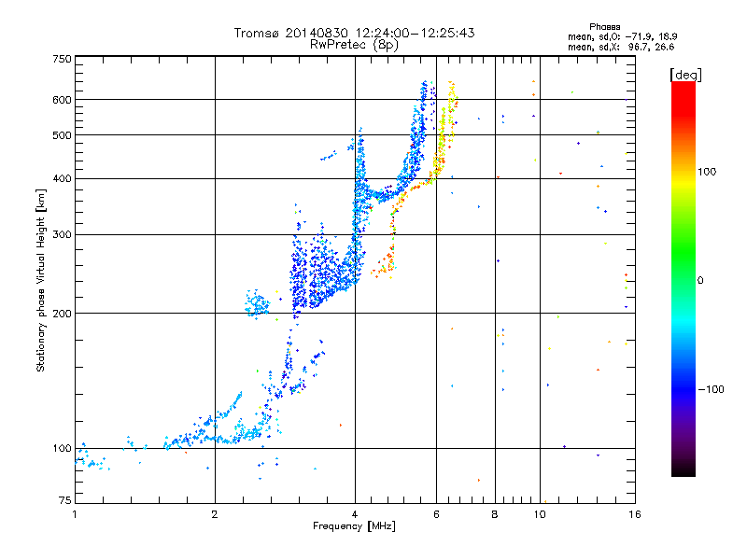The height and width of the screenshot is (560, 747).
Task: Click the x-axis tick label '10'
Action: tap(540, 514)
